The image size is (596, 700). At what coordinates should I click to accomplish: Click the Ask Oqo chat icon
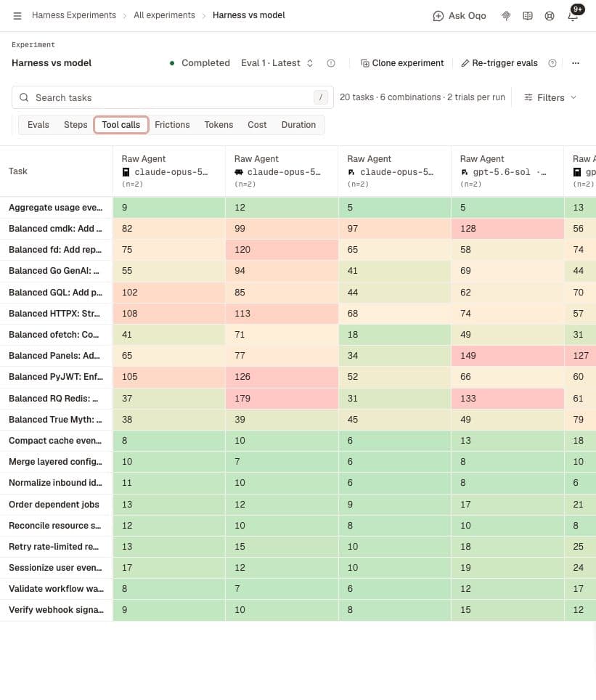tap(438, 16)
